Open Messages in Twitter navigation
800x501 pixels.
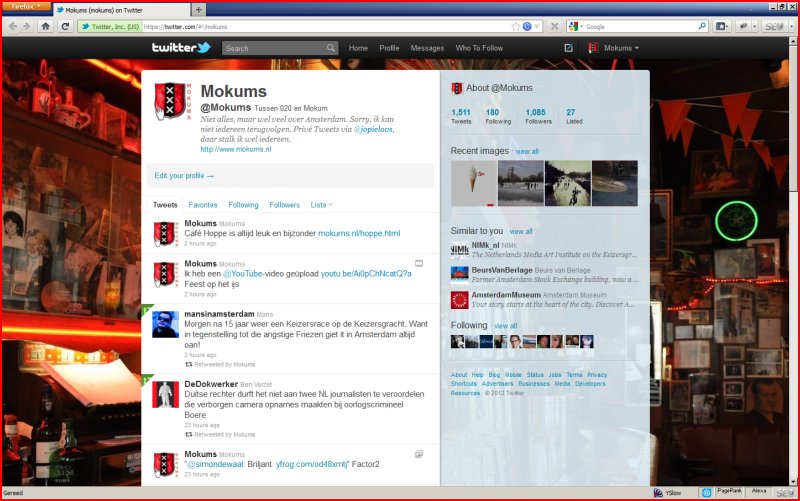click(427, 48)
